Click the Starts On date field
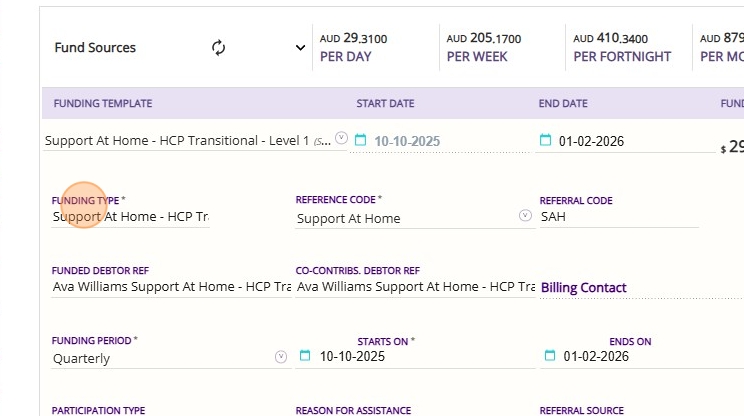Viewport: 744px width, 416px height. (x=353, y=357)
